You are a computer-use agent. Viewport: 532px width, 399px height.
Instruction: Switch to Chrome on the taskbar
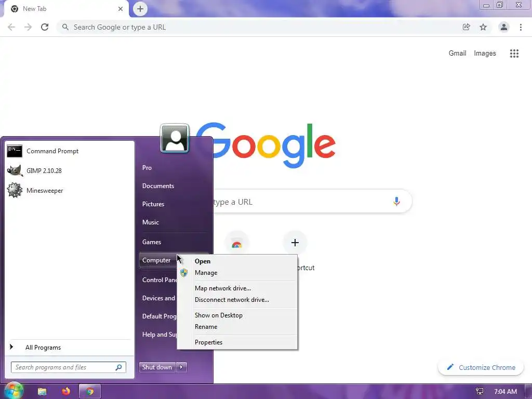[x=90, y=391]
